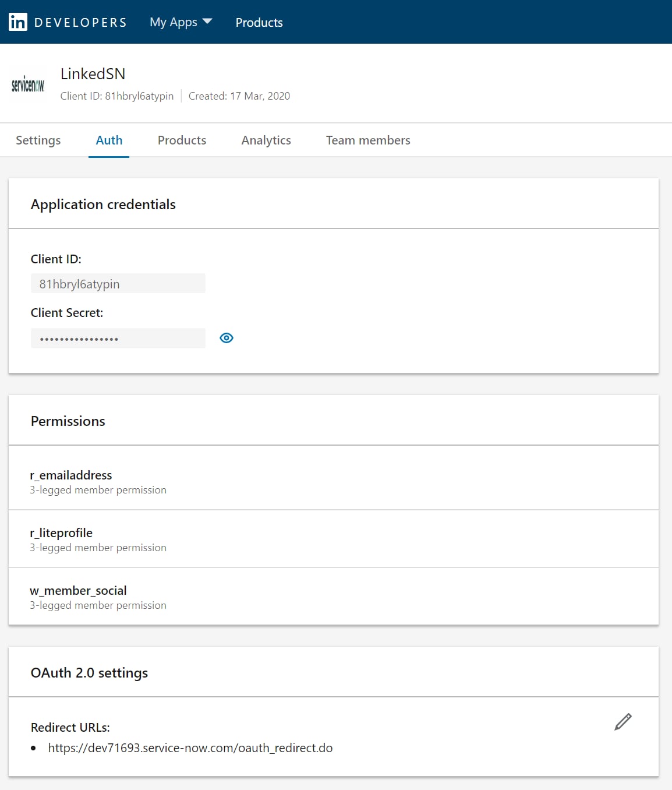Select the r_liteprofile permission row

(61, 532)
